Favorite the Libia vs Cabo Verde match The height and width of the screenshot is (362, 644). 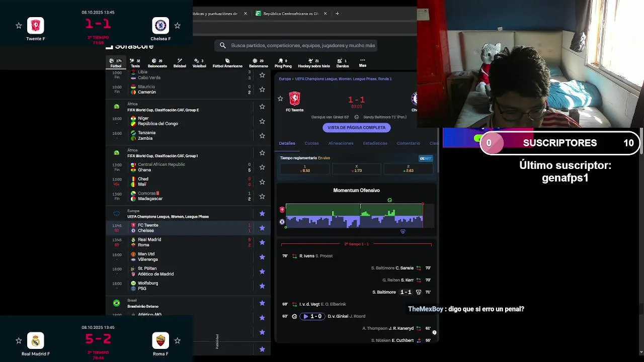point(262,75)
